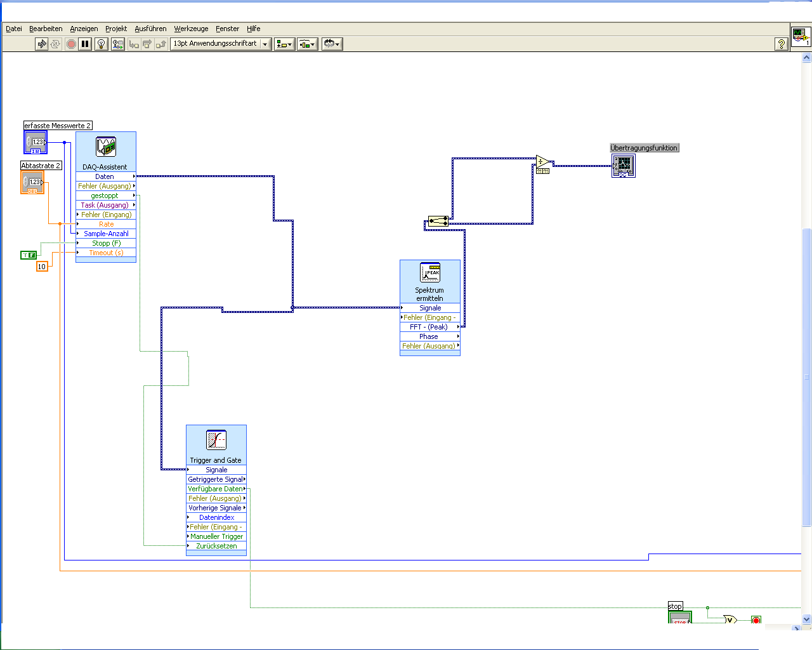Click the Step Over toolbar icon
Viewport: 812px width, 650px height.
[147, 44]
